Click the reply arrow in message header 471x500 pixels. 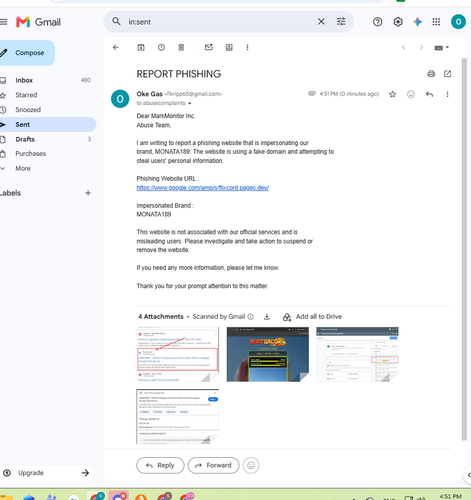429,94
